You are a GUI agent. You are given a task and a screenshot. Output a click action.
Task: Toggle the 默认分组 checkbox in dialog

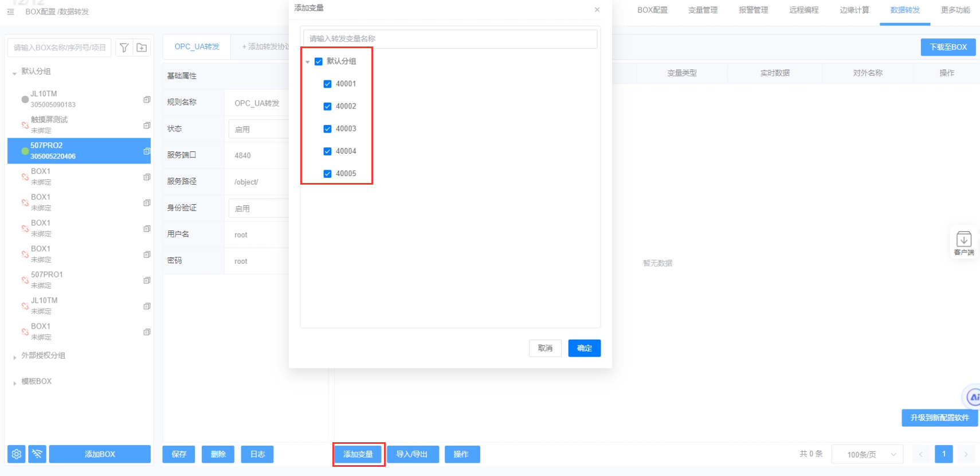(x=319, y=61)
